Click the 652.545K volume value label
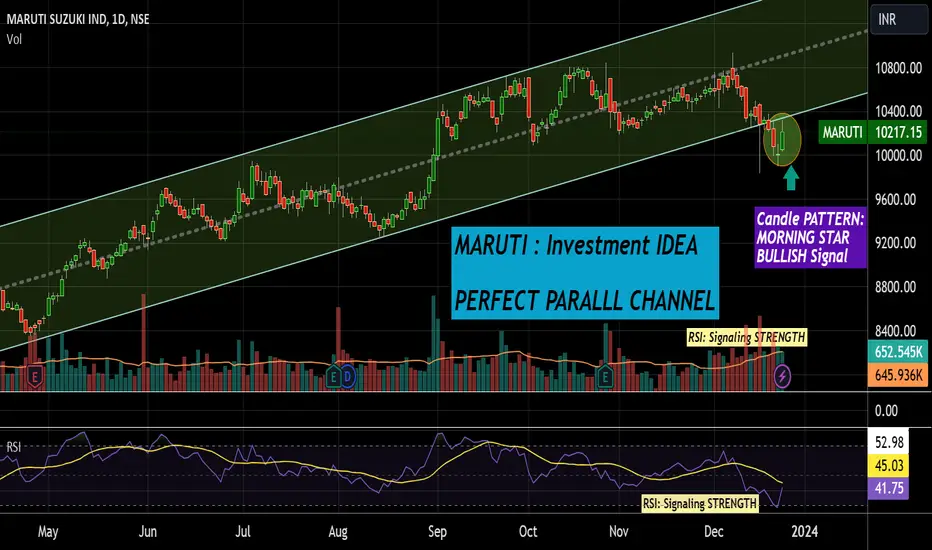932x550 pixels. pos(898,351)
